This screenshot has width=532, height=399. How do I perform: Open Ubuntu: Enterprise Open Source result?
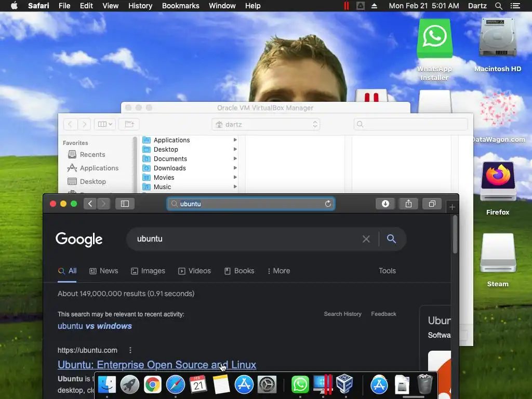[157, 365]
